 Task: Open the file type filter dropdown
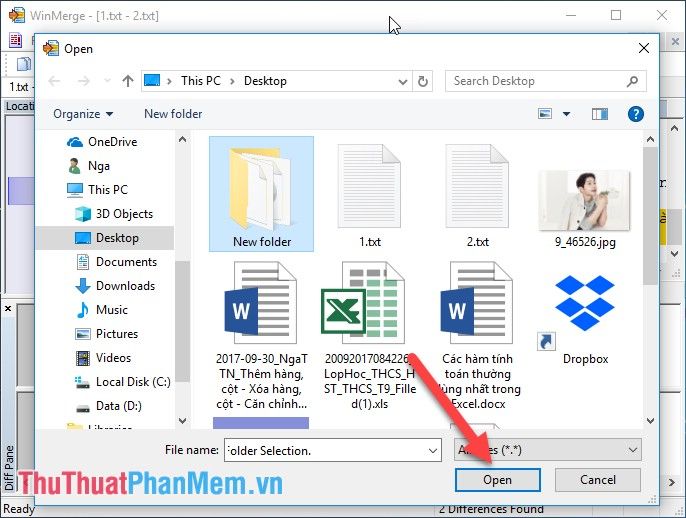pyautogui.click(x=548, y=450)
